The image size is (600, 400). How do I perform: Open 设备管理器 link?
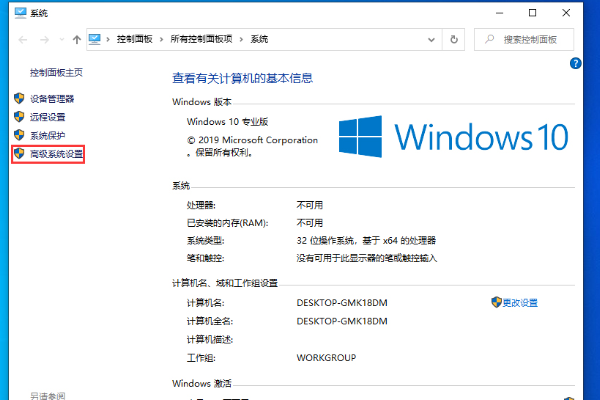click(52, 99)
